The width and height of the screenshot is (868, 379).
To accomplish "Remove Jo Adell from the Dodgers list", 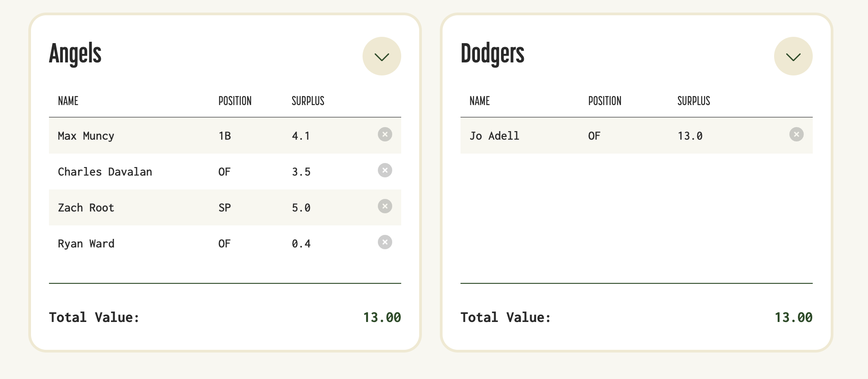I will coord(796,134).
